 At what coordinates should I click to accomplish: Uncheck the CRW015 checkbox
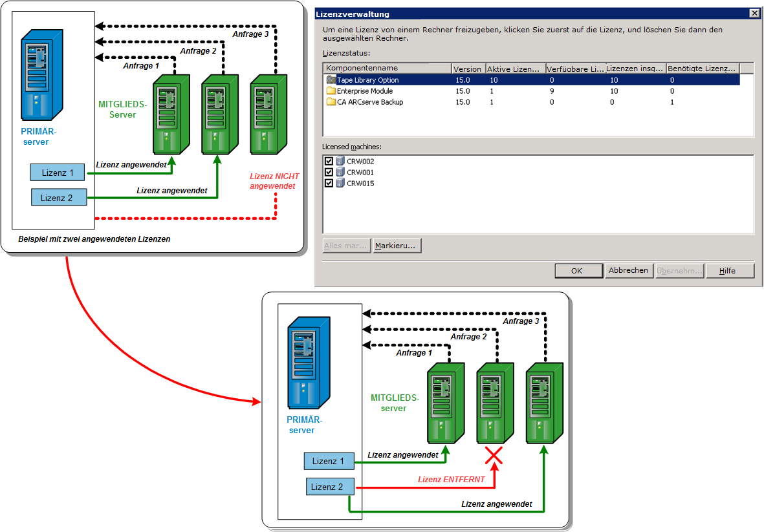329,184
